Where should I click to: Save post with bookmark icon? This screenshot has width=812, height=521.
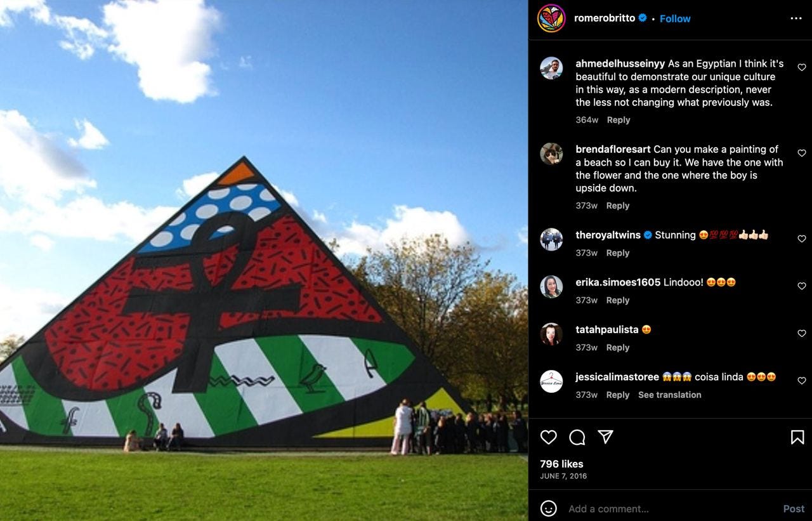(797, 437)
